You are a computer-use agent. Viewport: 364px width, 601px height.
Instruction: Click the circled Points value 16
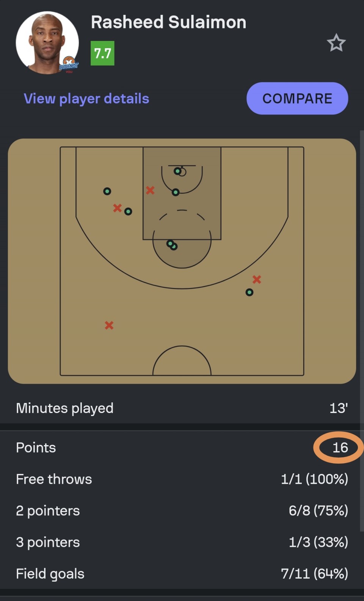pos(340,448)
